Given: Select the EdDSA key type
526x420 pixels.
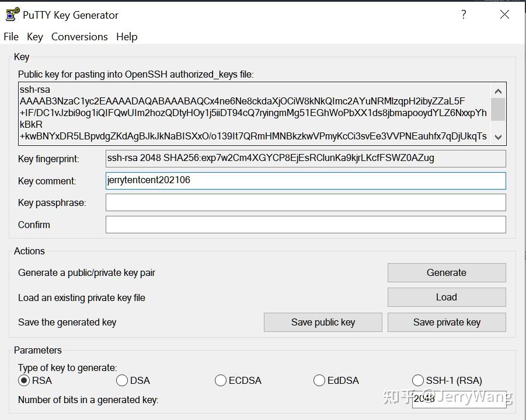Looking at the screenshot, I should (x=319, y=380).
